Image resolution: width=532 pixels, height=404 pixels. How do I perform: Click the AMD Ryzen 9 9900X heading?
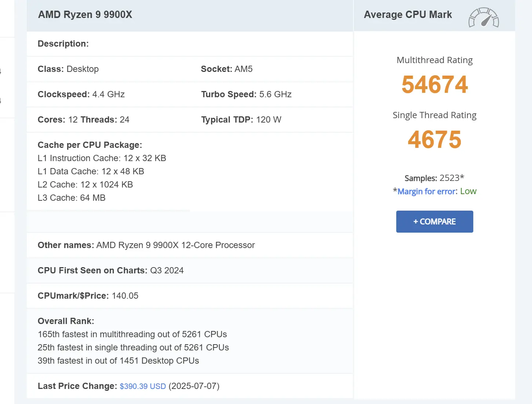click(85, 15)
